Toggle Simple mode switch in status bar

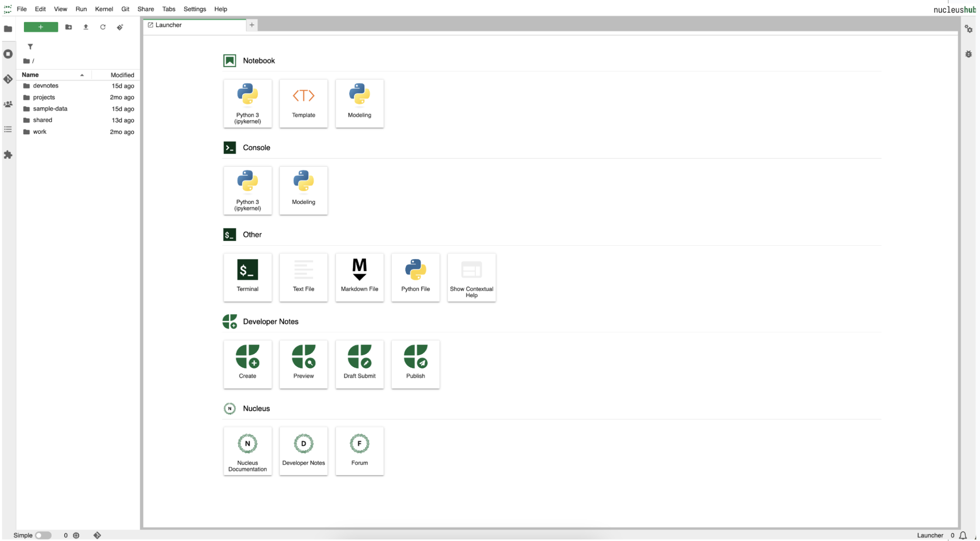click(x=43, y=535)
